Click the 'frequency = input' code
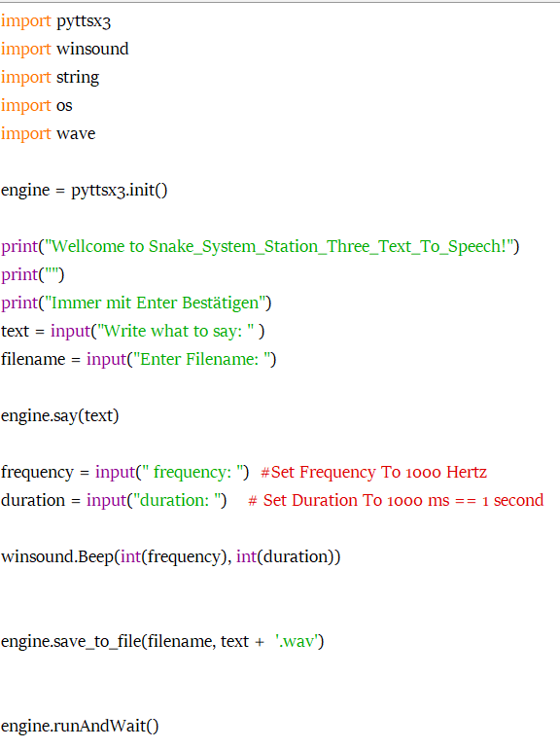The width and height of the screenshot is (560, 749). (x=125, y=472)
